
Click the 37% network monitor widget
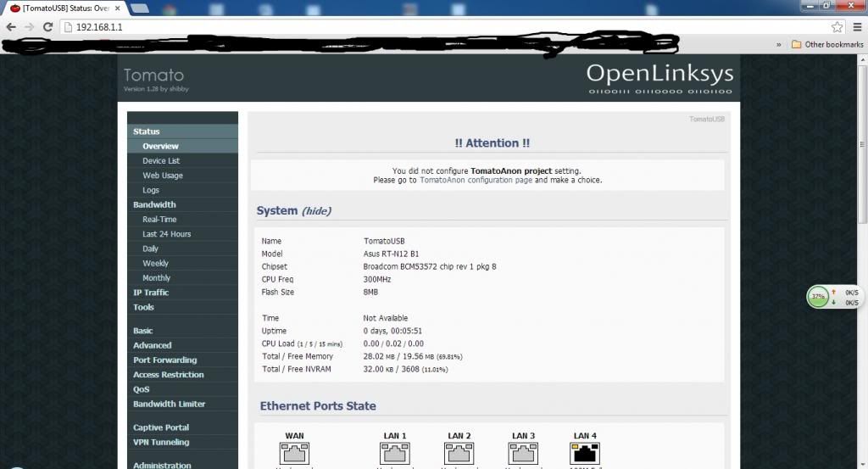[x=818, y=297]
